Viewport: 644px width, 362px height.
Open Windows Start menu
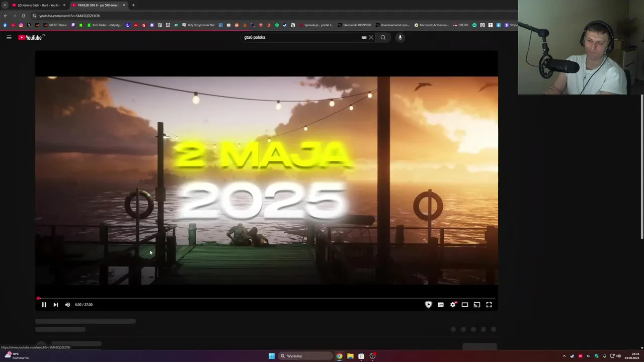tap(272, 356)
